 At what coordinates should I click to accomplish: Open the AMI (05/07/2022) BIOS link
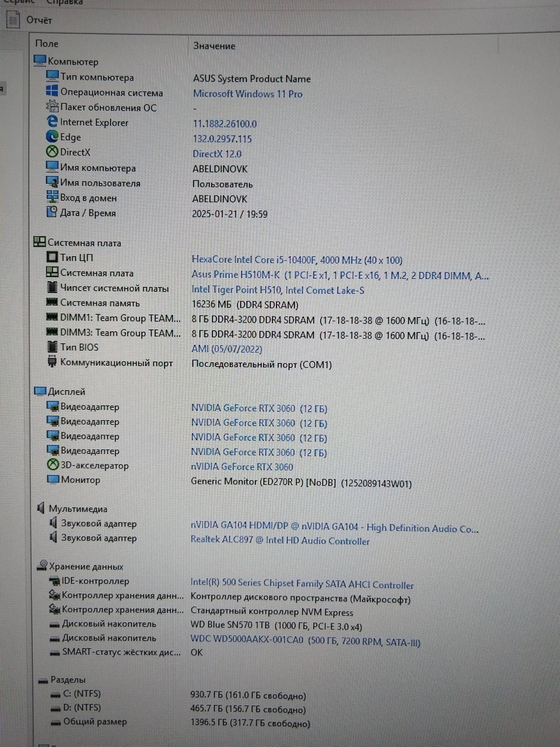(227, 349)
